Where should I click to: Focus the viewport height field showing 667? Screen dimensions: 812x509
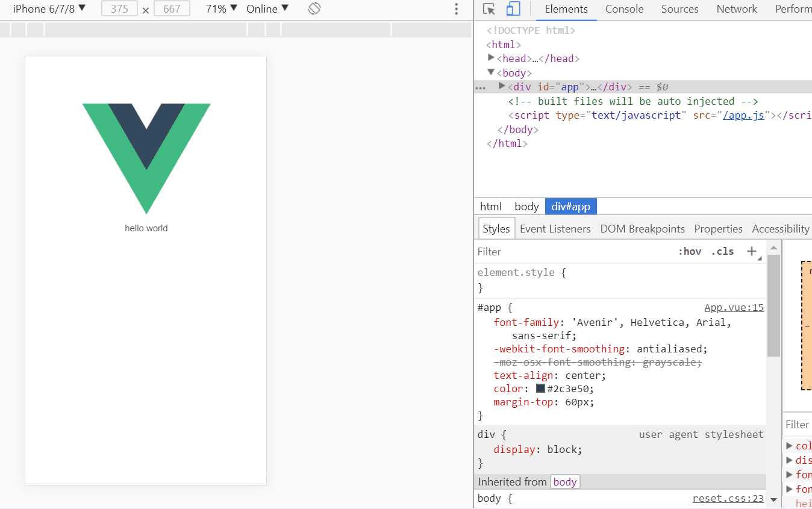click(x=172, y=9)
